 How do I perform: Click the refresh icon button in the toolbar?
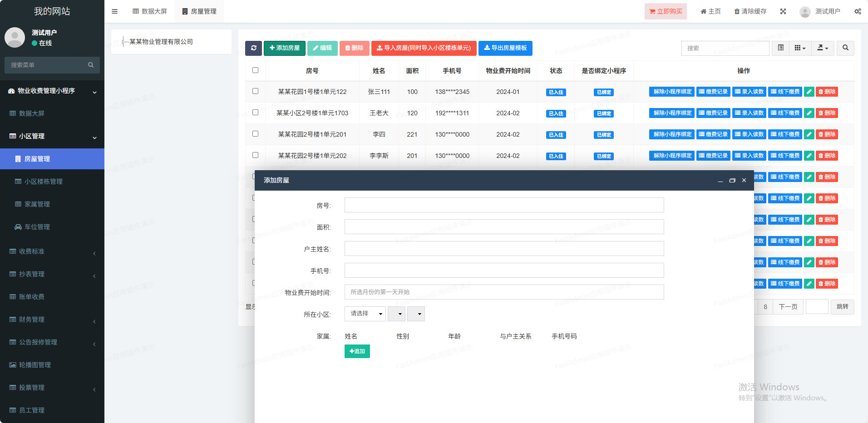coord(253,48)
